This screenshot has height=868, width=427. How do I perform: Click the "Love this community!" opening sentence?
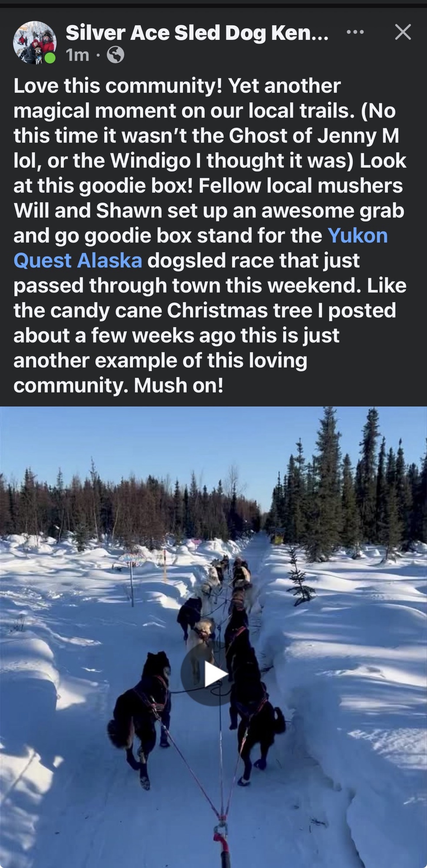(118, 86)
